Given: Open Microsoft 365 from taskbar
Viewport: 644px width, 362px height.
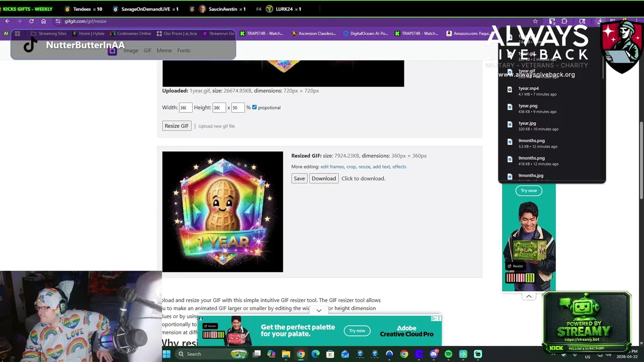Looking at the screenshot, I should point(271,354).
